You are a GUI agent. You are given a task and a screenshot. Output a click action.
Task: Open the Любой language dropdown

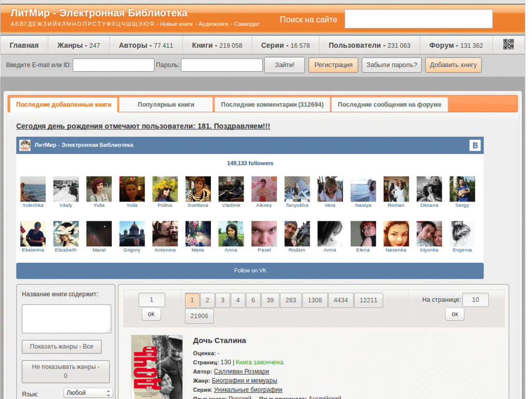(88, 393)
